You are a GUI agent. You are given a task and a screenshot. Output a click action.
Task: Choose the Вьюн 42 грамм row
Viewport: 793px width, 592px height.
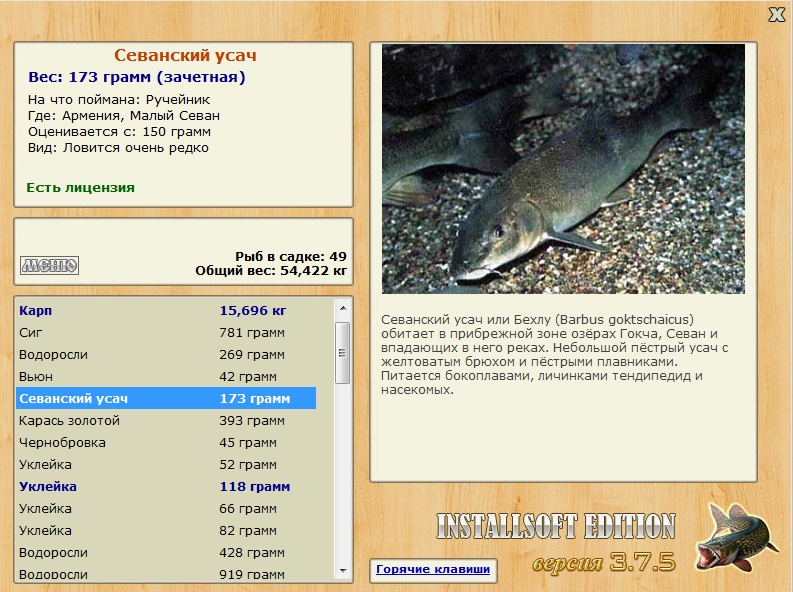tap(165, 376)
